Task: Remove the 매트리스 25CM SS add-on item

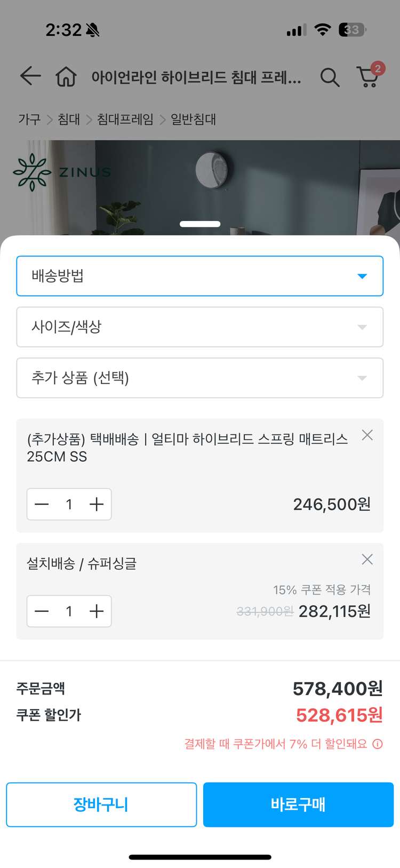Action: point(367,435)
